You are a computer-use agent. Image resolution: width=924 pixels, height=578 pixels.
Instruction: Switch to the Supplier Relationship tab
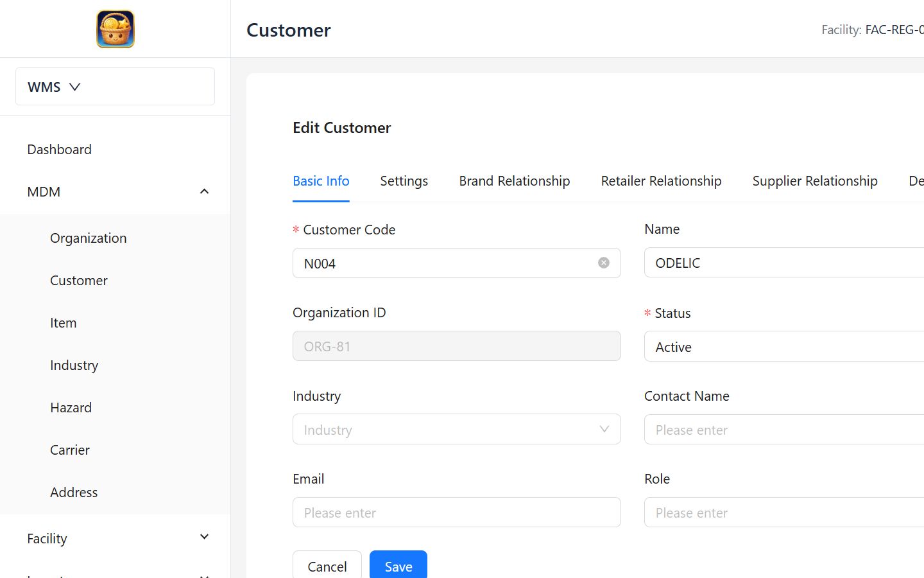click(x=815, y=181)
